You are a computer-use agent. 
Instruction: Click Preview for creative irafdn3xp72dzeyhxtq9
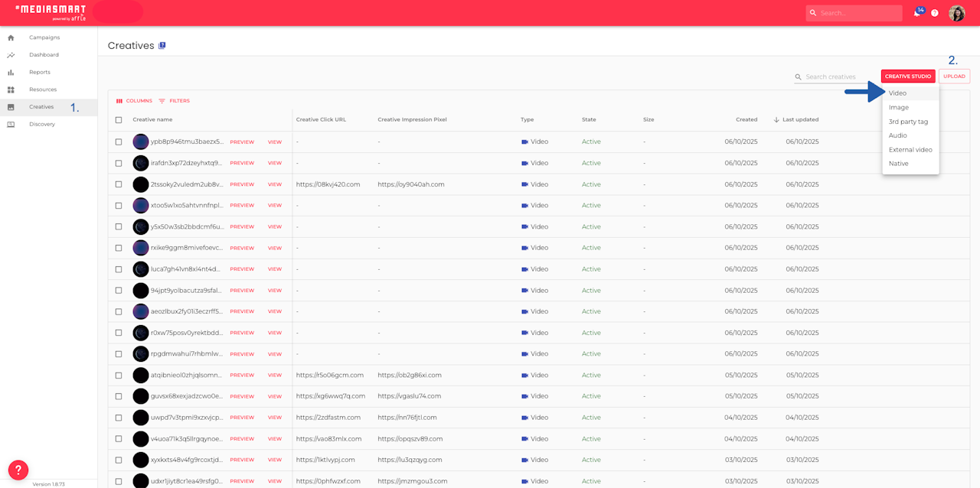[x=242, y=163]
